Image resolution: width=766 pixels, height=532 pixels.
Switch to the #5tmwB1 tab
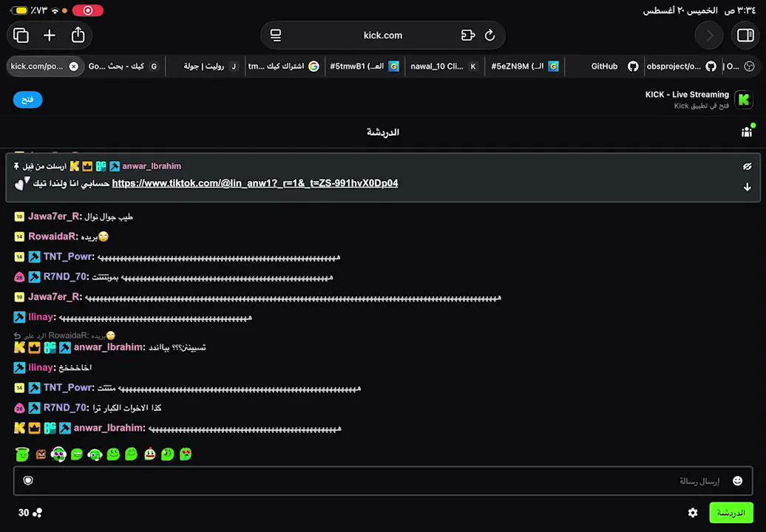click(364, 66)
